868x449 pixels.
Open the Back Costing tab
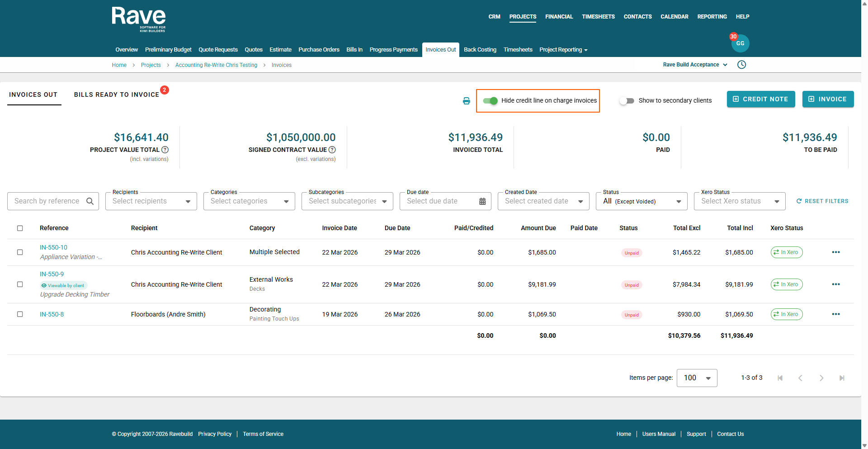[480, 50]
